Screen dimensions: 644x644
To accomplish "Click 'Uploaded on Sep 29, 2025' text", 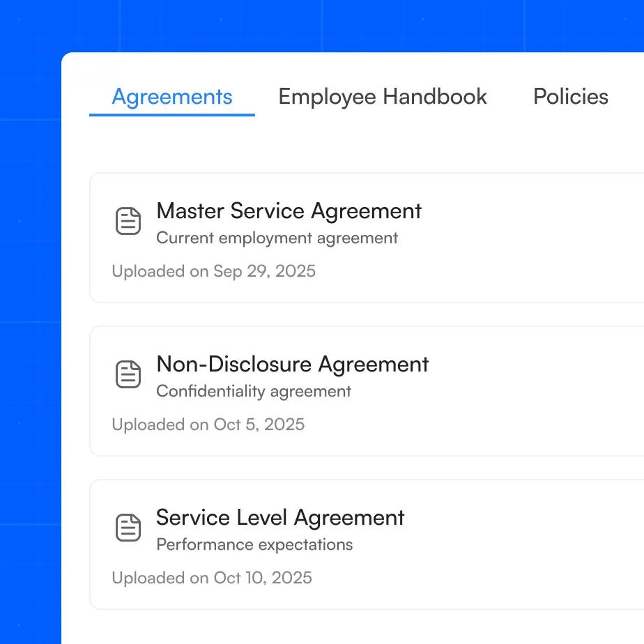I will click(x=213, y=272).
